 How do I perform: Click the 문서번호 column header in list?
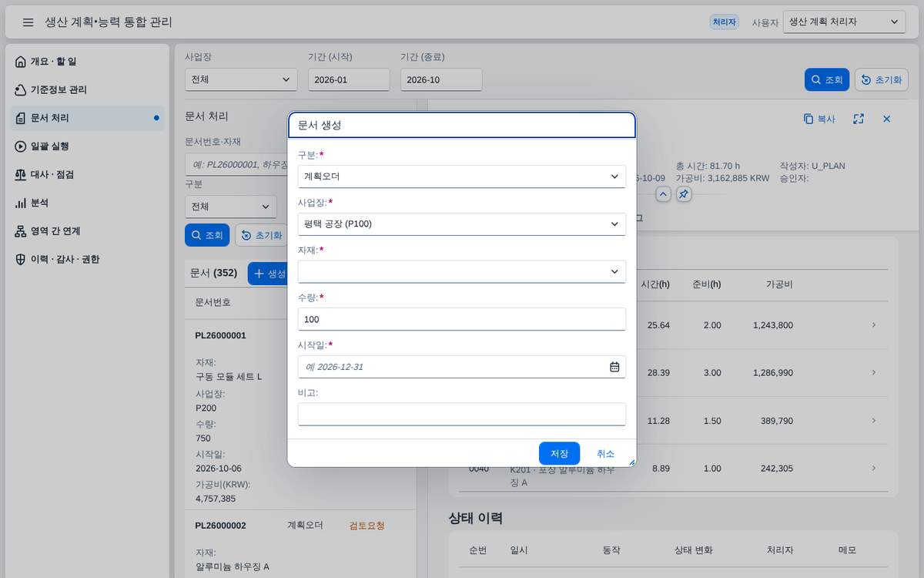(x=213, y=302)
